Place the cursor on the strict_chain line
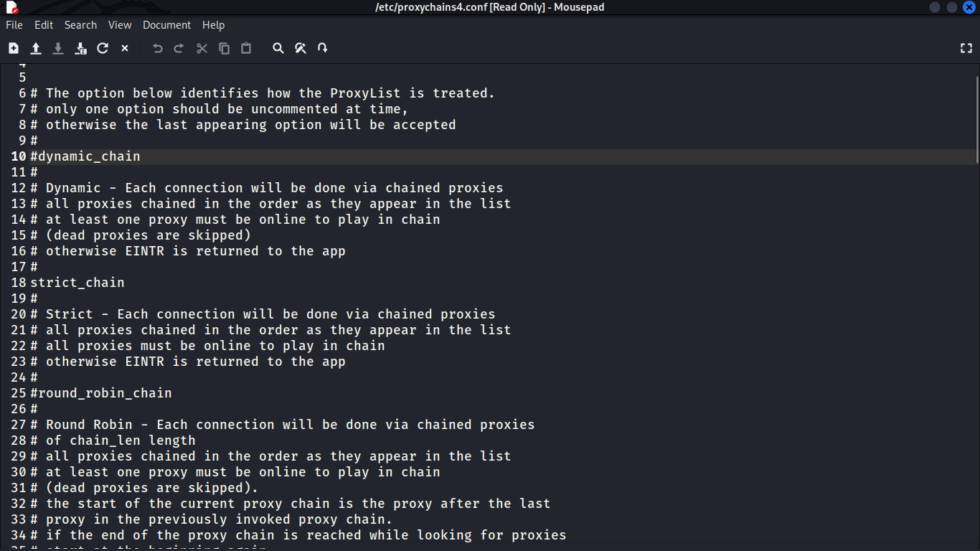 (77, 283)
